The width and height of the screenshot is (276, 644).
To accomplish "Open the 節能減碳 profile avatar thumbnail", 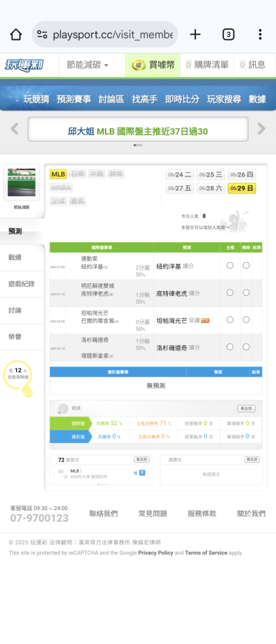I will [22, 182].
